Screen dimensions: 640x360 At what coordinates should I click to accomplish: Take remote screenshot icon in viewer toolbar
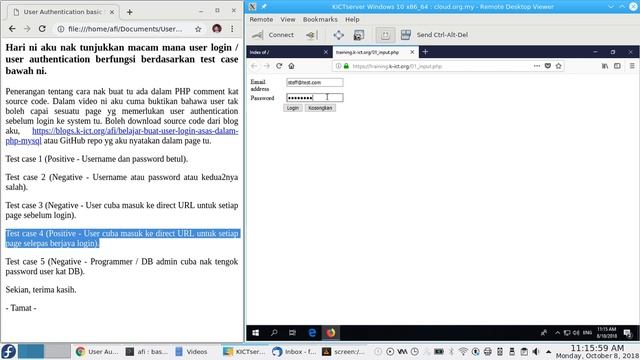tap(359, 35)
